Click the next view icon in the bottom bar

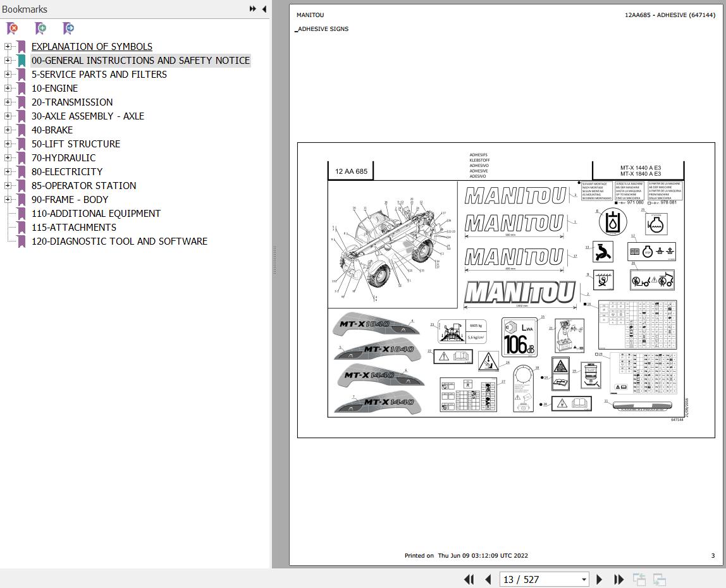click(x=660, y=579)
